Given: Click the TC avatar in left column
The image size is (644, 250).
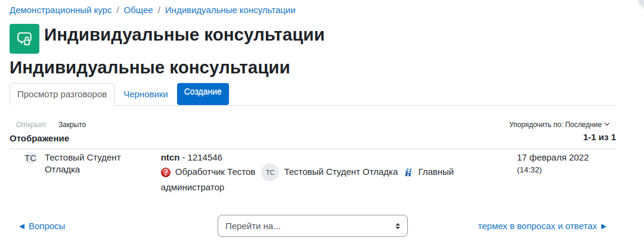Looking at the screenshot, I should click(x=30, y=158).
